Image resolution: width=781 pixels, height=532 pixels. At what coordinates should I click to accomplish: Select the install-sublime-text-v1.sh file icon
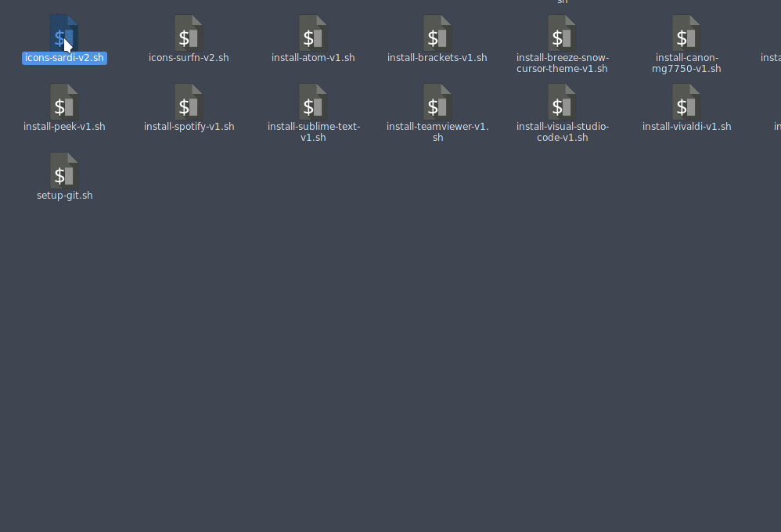(x=313, y=102)
